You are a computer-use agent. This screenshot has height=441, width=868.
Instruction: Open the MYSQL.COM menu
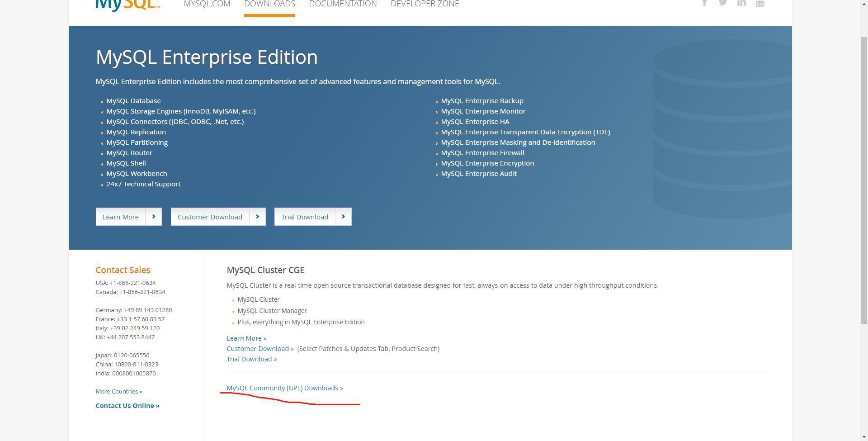click(x=207, y=4)
